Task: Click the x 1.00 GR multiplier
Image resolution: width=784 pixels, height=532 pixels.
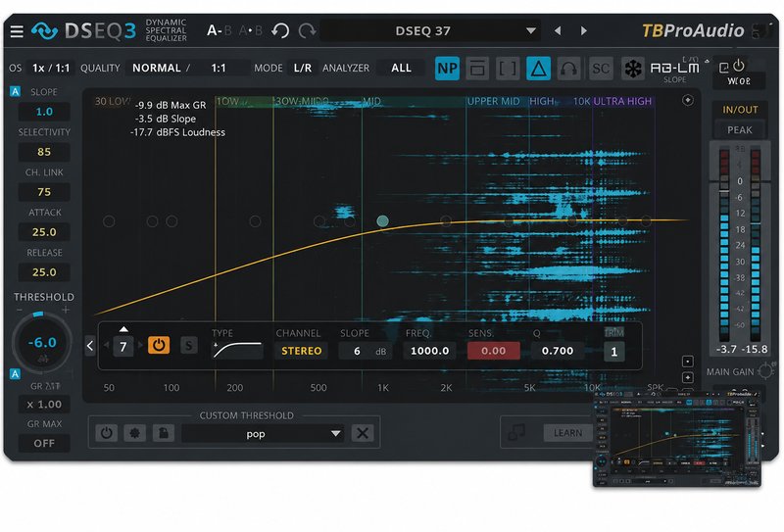Action: tap(44, 404)
